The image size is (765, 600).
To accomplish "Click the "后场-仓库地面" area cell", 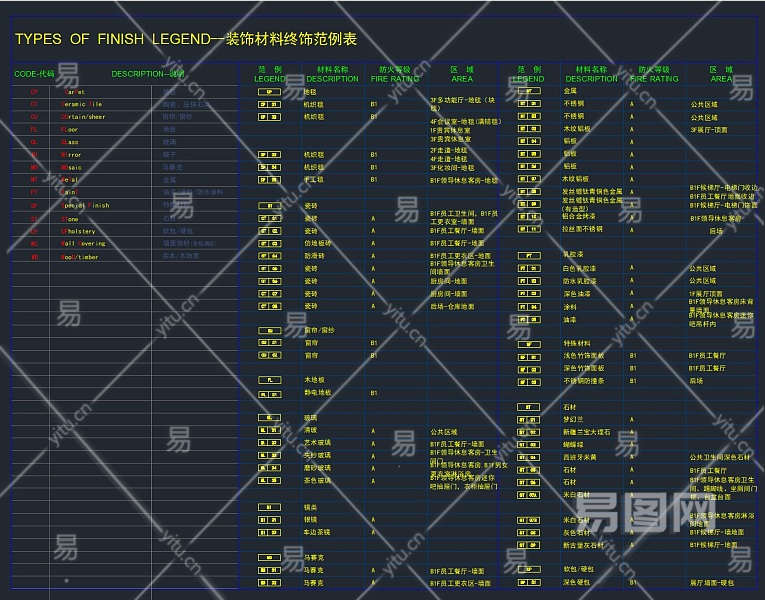I will tap(452, 306).
